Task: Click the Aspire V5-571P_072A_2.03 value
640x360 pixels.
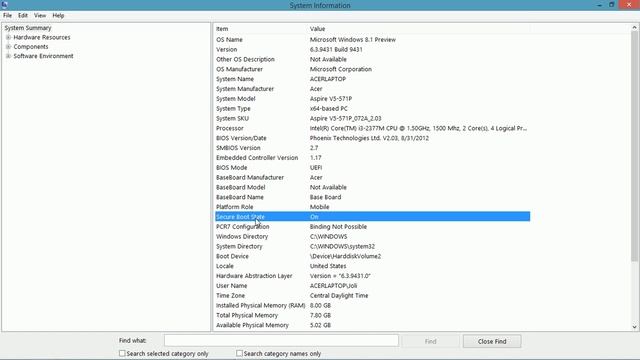Action: tap(345, 118)
